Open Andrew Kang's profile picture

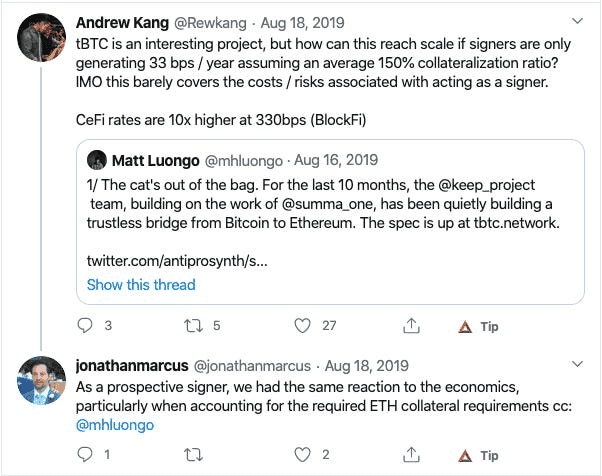(x=41, y=38)
